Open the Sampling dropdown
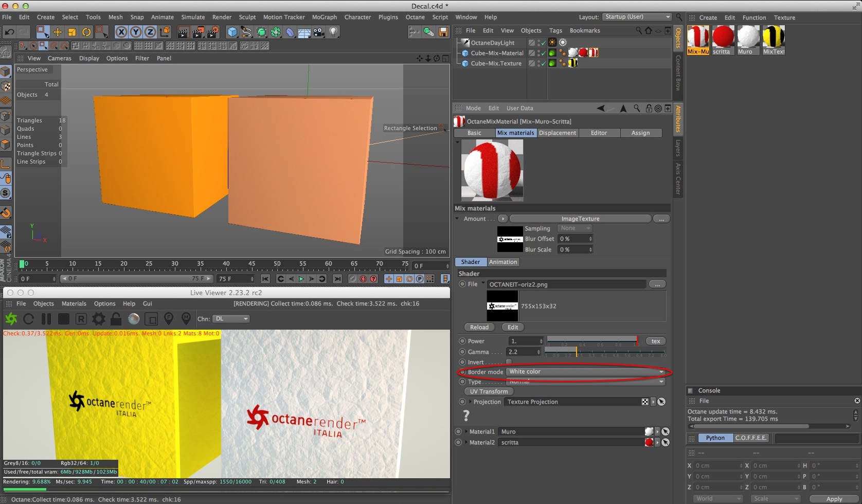 (x=574, y=228)
